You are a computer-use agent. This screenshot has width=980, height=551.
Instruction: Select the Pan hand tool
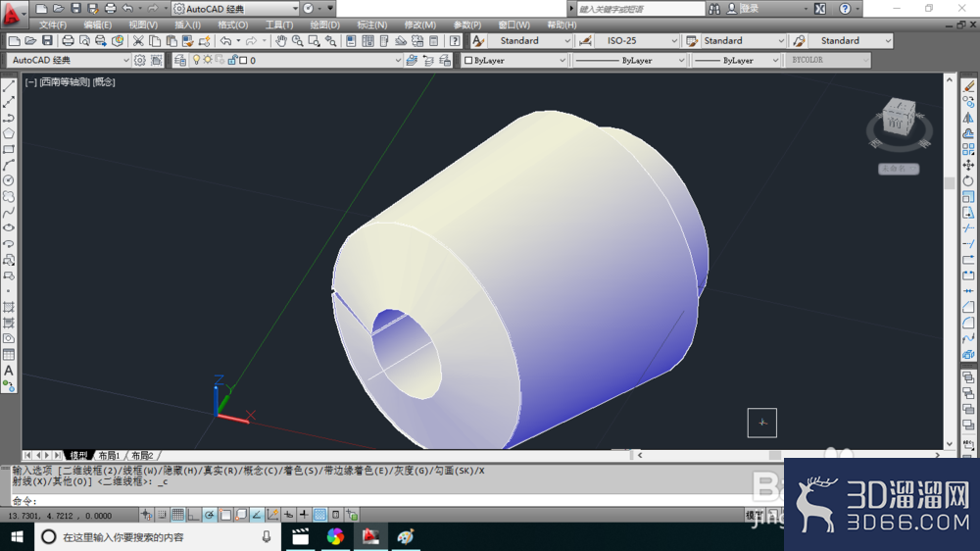[x=281, y=40]
